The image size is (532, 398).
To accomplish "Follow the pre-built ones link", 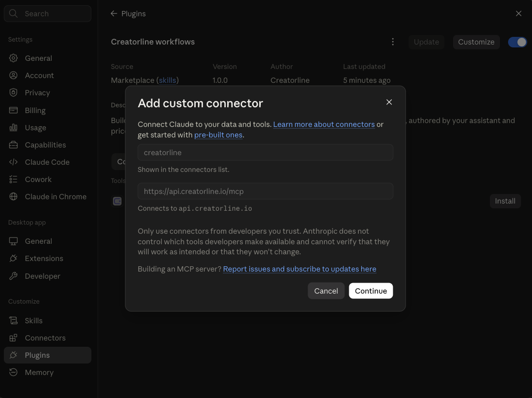I will click(218, 135).
